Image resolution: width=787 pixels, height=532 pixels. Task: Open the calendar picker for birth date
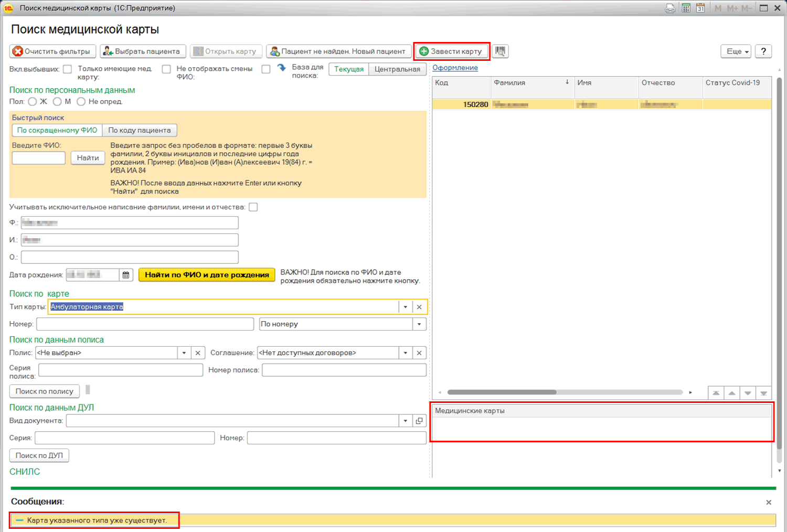click(126, 275)
